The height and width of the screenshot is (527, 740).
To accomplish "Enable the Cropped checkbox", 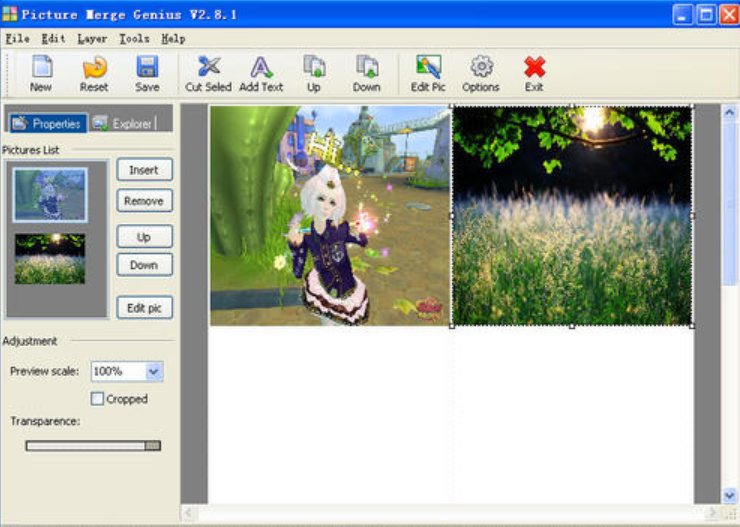I will pos(97,399).
